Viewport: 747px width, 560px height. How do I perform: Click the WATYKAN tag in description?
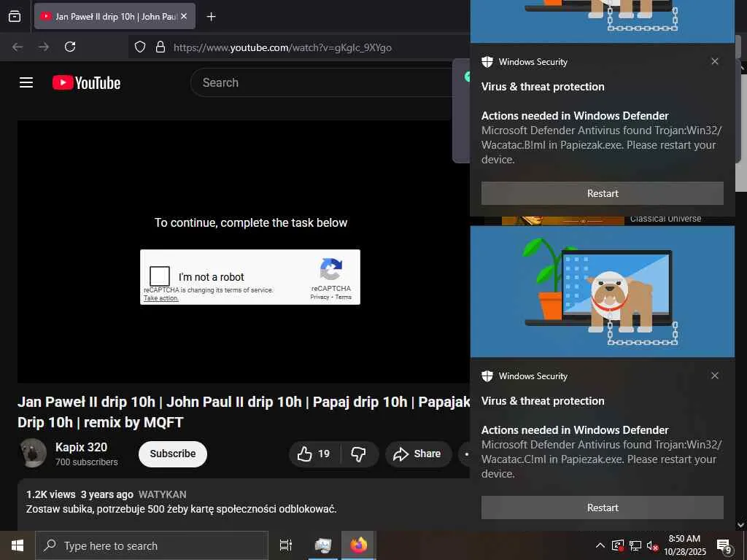point(163,495)
